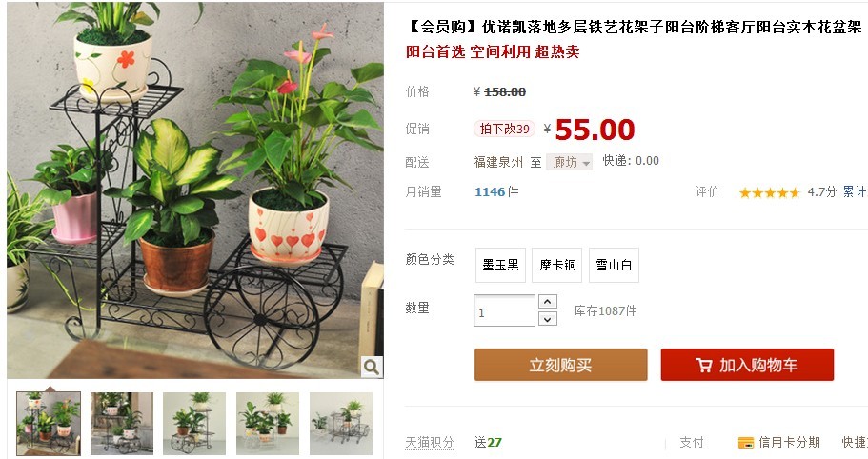Viewport: 868px width, 459px height.
Task: Click the credit card installment icon
Action: [x=746, y=443]
